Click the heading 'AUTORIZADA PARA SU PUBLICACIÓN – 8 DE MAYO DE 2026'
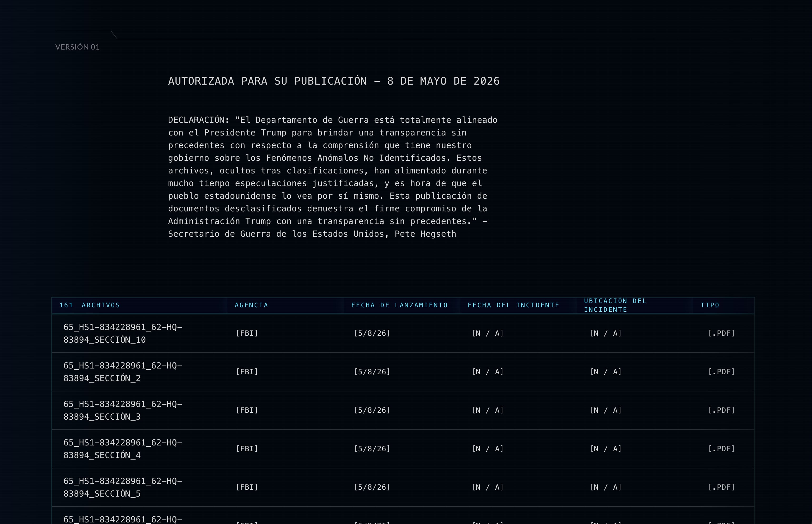 [x=334, y=81]
